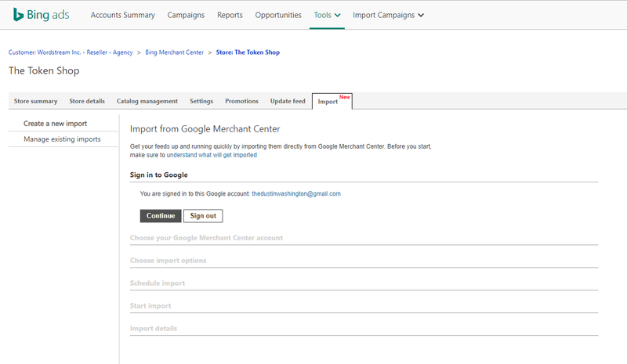Open the Reports page
Viewport: 627px width, 364px height.
pyautogui.click(x=230, y=15)
